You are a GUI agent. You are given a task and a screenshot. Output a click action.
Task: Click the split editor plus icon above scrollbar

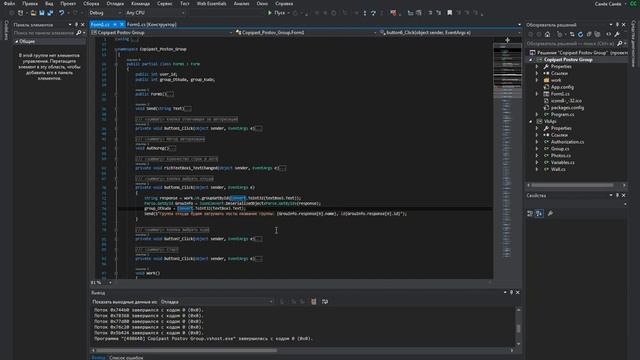click(x=507, y=40)
